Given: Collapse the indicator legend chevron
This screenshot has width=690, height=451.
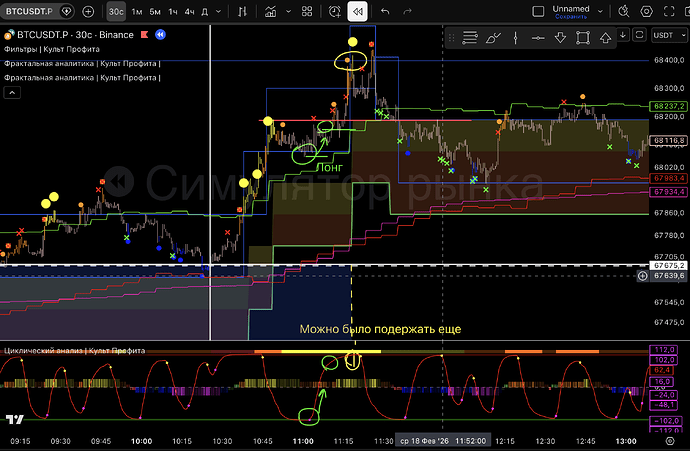Looking at the screenshot, I should 11,93.
